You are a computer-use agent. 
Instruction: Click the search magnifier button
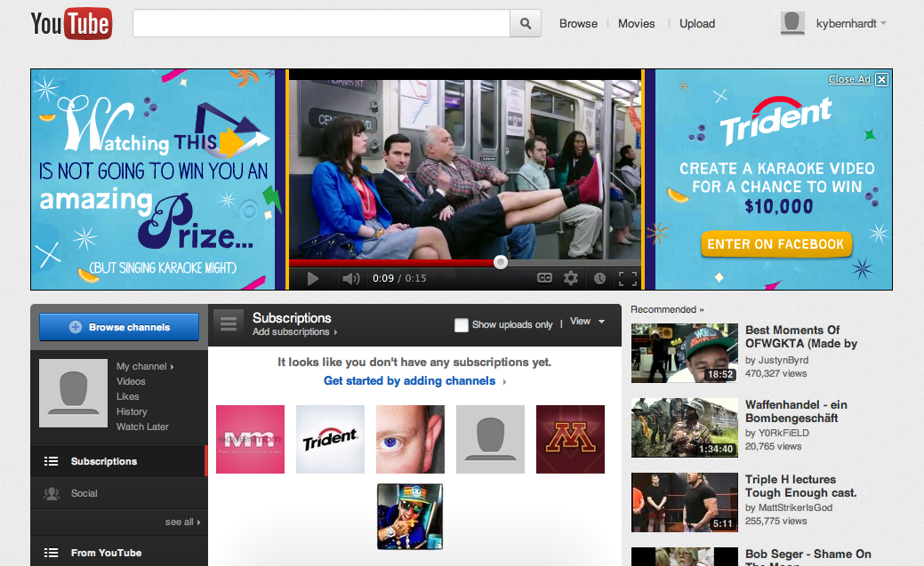point(525,24)
